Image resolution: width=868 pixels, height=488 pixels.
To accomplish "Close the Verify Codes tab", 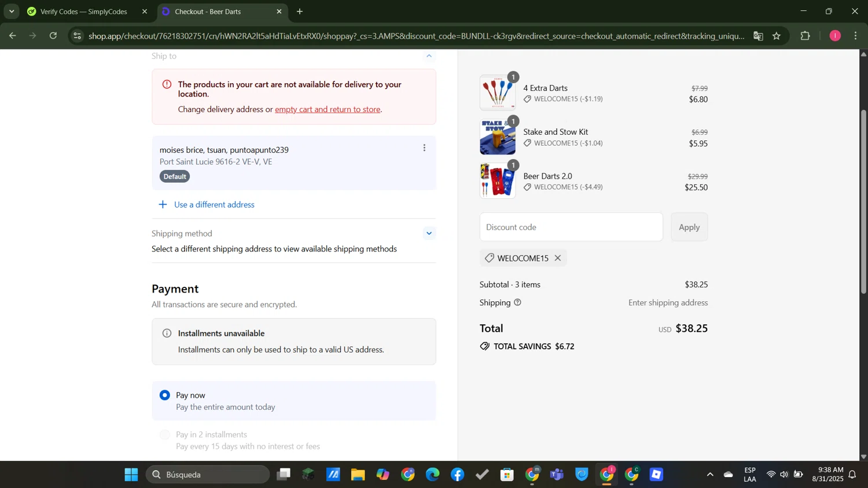I will (145, 12).
